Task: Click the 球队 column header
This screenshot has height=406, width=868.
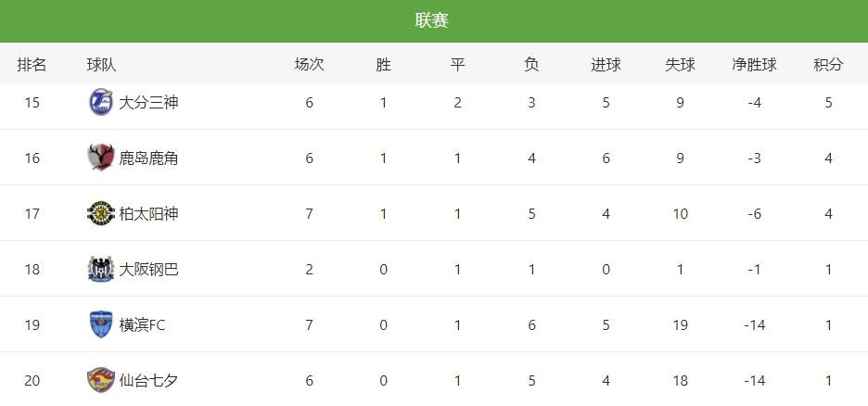Action: coord(102,65)
